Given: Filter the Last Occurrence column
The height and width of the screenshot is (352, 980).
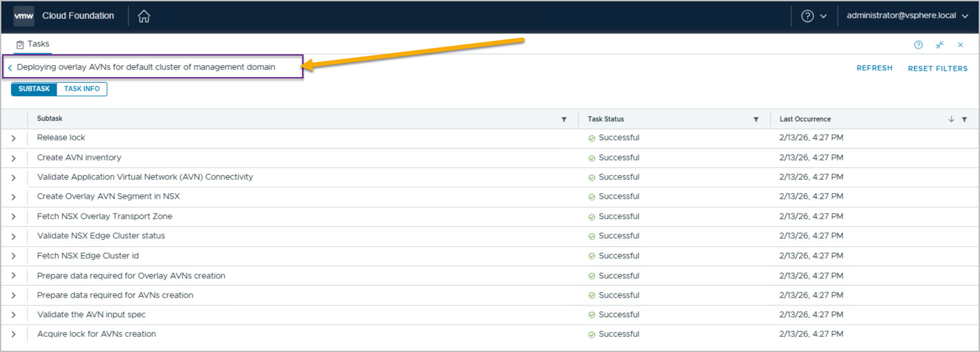Looking at the screenshot, I should pyautogui.click(x=964, y=119).
